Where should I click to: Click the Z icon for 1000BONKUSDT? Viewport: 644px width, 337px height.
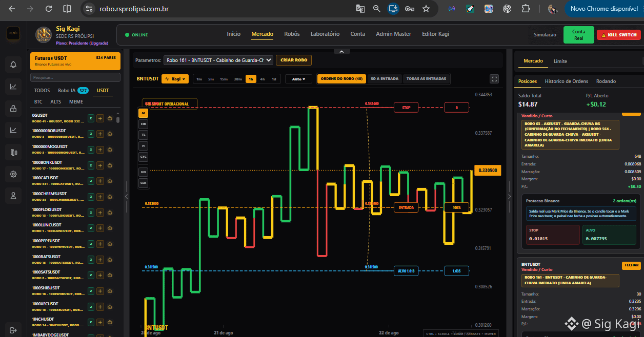(91, 165)
